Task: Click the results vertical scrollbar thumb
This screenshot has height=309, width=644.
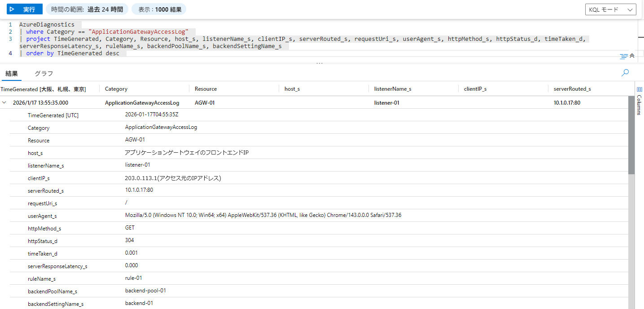Action: tap(631, 135)
